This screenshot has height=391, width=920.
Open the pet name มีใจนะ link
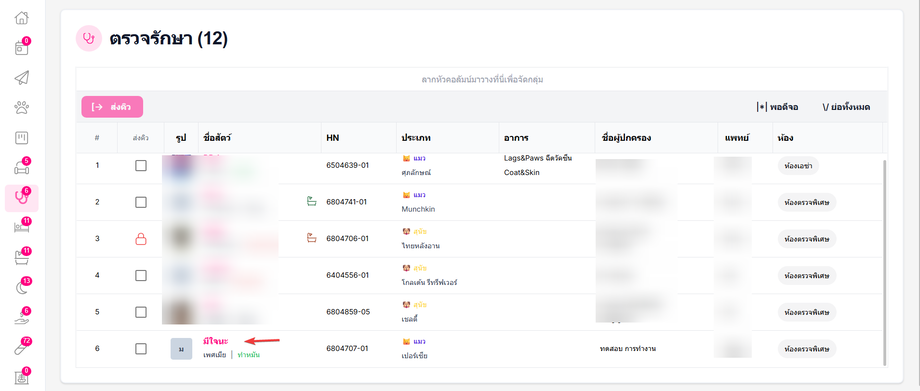click(215, 341)
